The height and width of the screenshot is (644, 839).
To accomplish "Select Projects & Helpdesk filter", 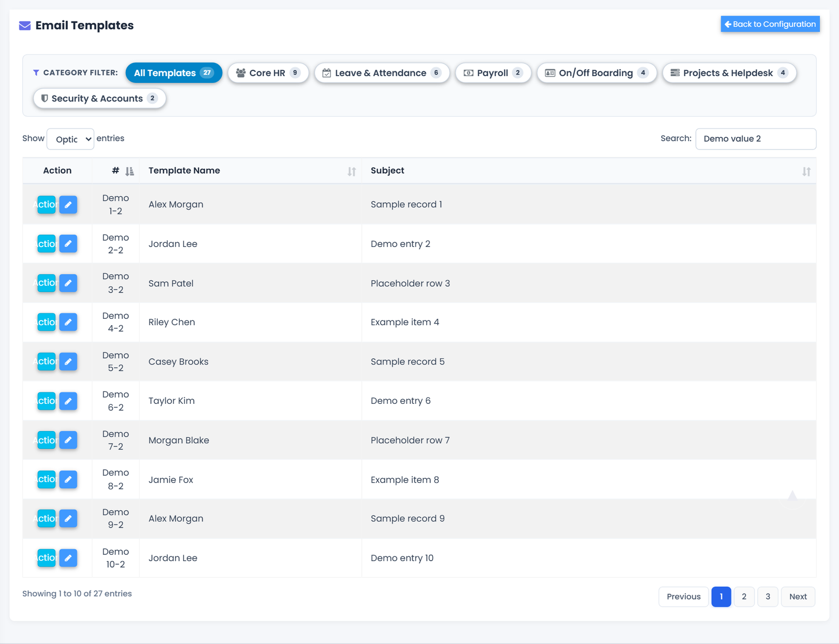I will (x=729, y=73).
